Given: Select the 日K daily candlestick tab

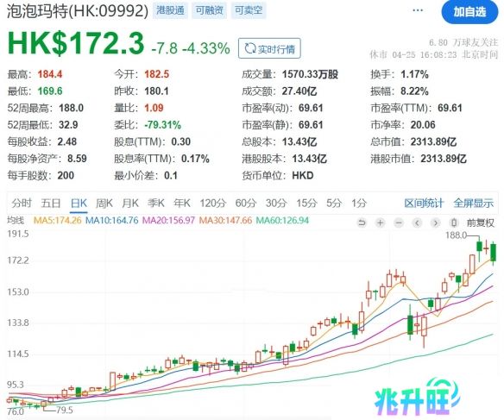Looking at the screenshot, I should click(79, 204).
